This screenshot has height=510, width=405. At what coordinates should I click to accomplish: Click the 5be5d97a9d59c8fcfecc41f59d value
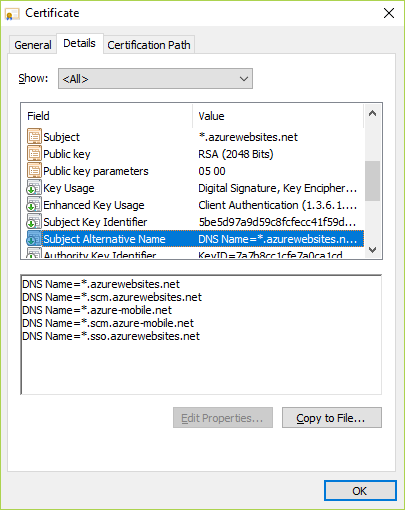(x=277, y=222)
